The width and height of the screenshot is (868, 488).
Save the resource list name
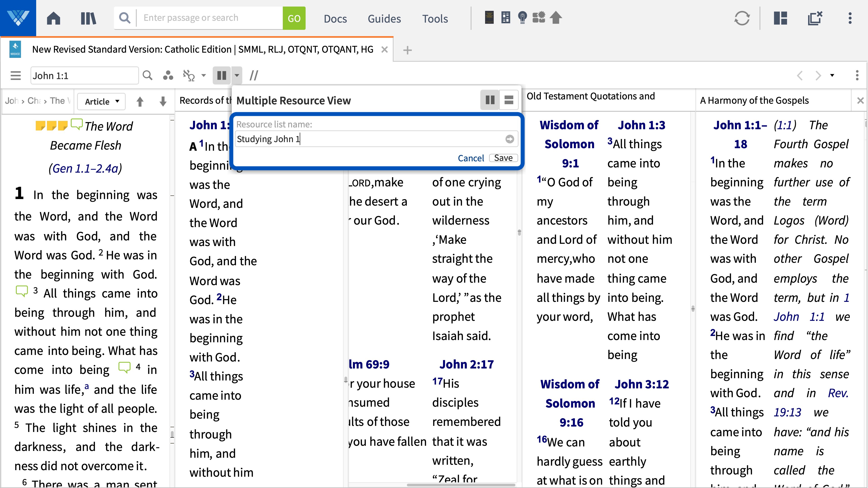pyautogui.click(x=503, y=158)
